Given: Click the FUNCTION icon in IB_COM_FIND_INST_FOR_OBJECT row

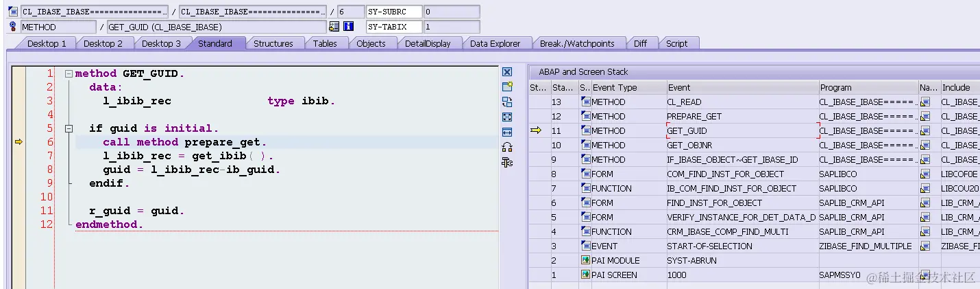Looking at the screenshot, I should coord(585,188).
